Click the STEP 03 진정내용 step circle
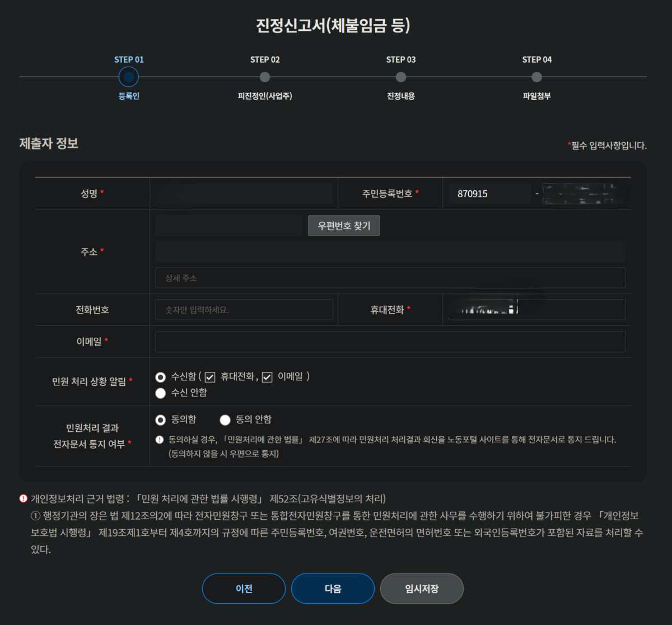The width and height of the screenshot is (672, 625). click(401, 77)
